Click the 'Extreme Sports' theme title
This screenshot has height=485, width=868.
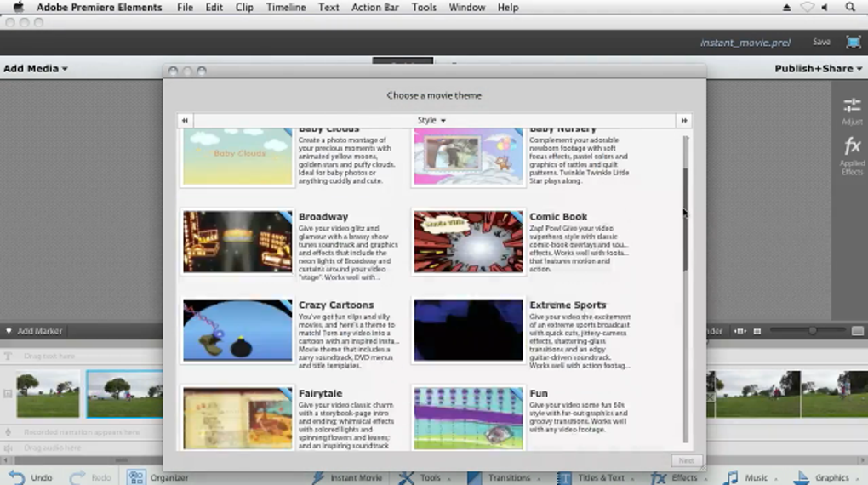coord(568,305)
